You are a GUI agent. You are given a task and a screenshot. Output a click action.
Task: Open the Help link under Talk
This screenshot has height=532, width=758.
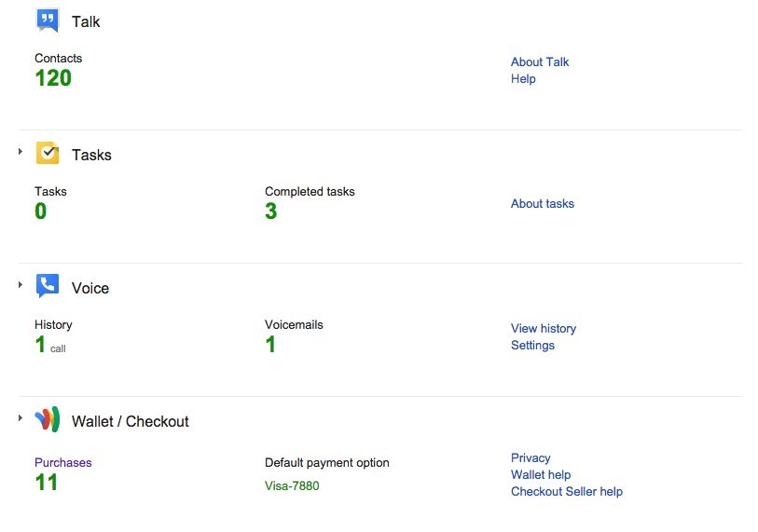pos(523,79)
